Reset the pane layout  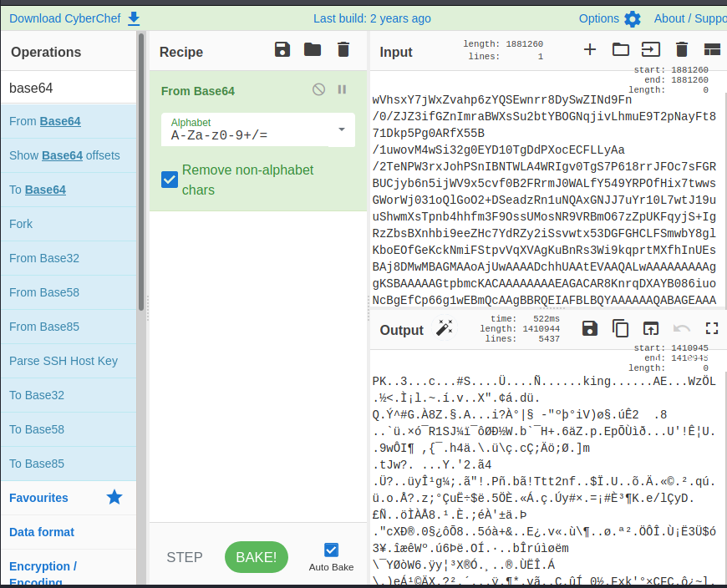(x=712, y=49)
